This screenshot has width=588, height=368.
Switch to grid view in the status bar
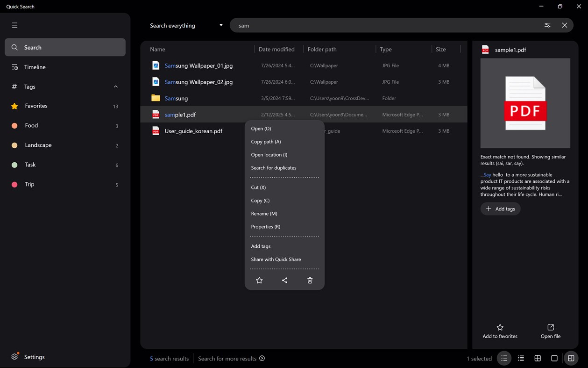point(538,358)
